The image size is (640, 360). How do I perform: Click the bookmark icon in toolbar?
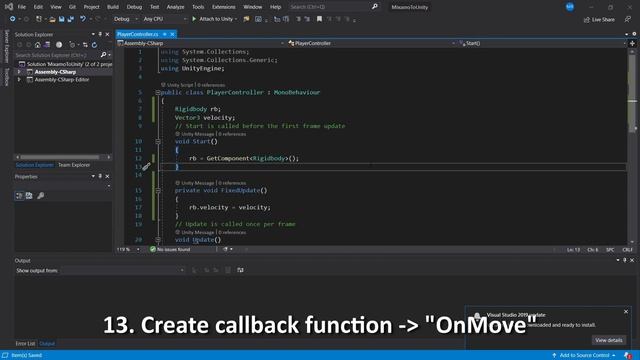[319, 19]
